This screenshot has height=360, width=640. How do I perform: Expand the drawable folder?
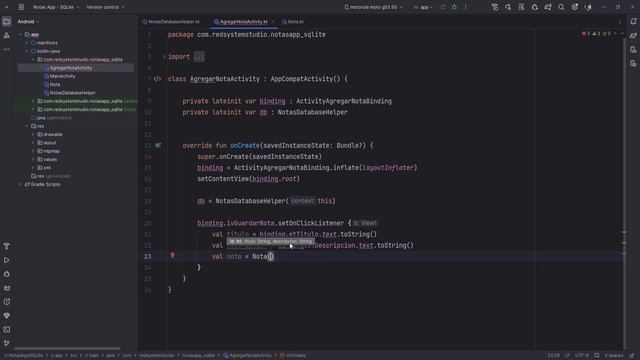tap(33, 134)
